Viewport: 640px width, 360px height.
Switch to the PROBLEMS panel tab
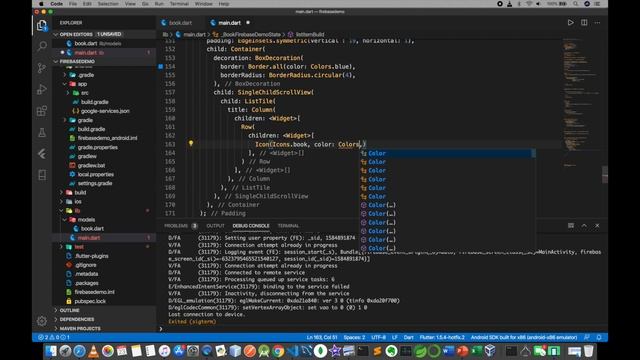(x=176, y=226)
